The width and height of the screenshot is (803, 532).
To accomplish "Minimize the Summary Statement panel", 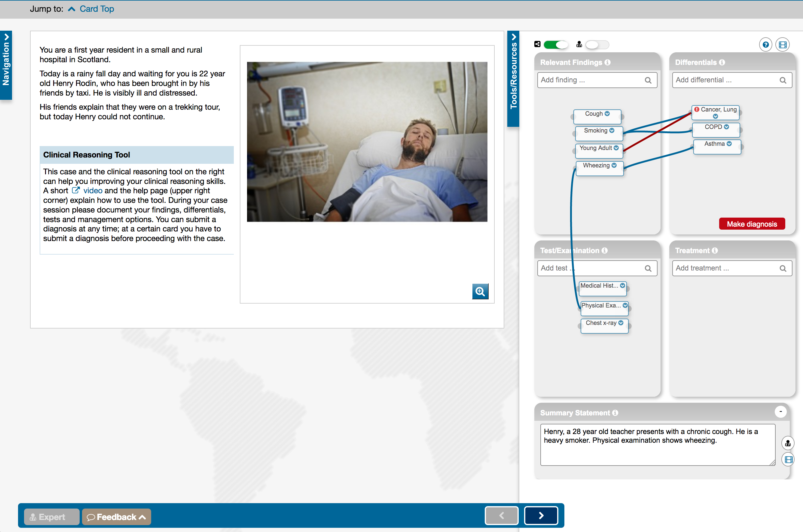I will pos(780,412).
